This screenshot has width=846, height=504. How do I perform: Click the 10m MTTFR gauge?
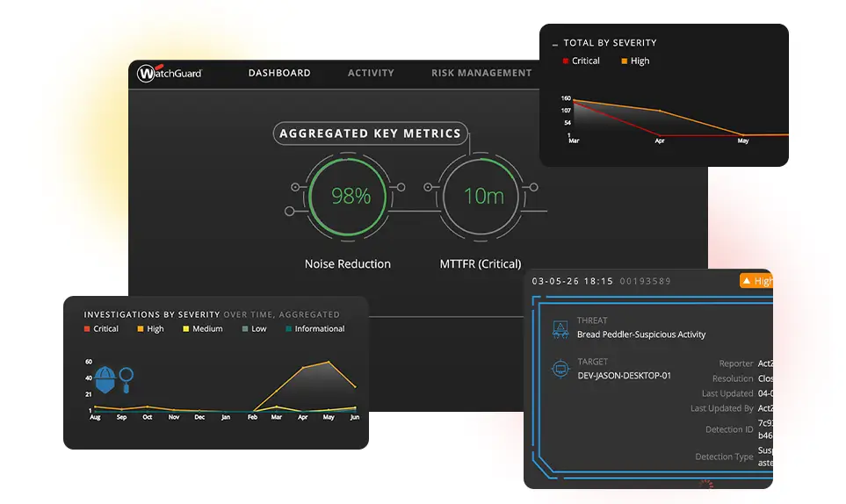click(481, 196)
